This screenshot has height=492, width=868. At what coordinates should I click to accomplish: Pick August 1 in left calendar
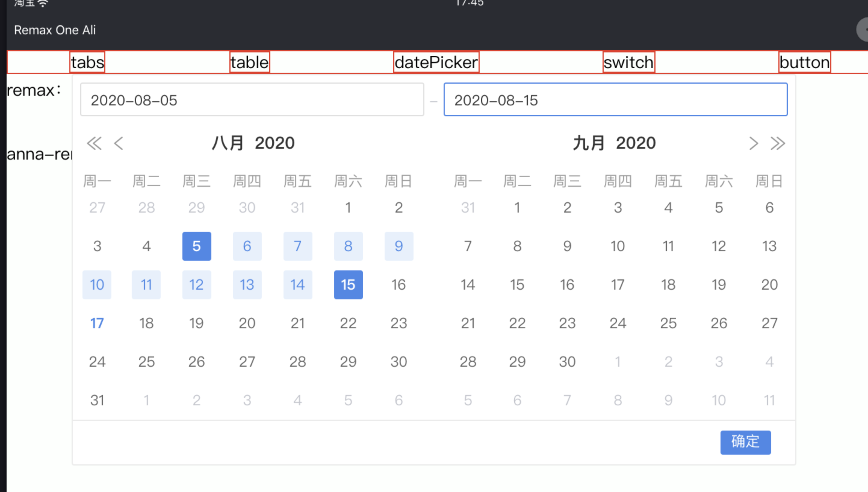click(x=348, y=208)
